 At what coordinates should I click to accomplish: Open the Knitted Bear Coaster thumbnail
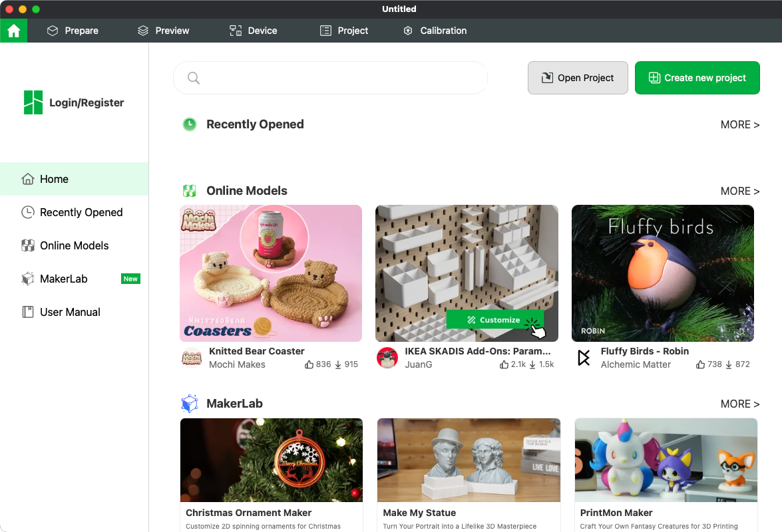point(271,273)
